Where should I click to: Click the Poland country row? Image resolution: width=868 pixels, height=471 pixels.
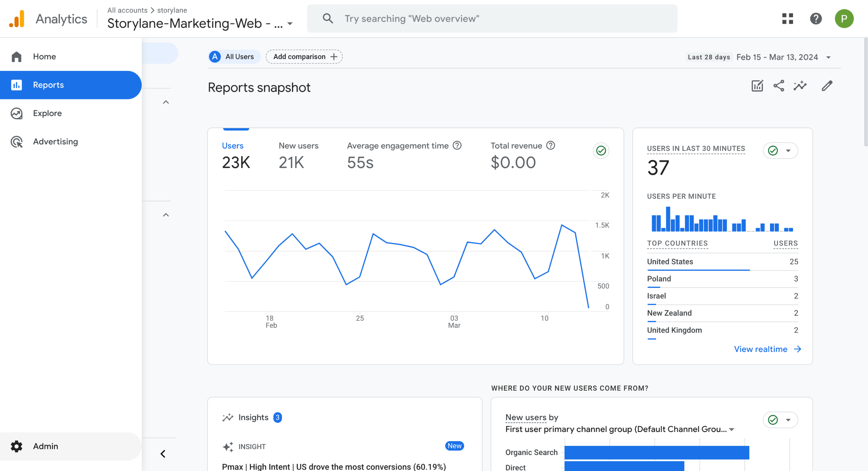tap(723, 279)
